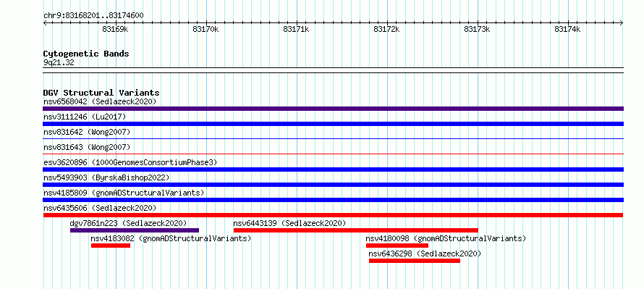Screen dimensions: 644x289
Task: Click the blue nsv4185809 variant bar
Action: tap(333, 200)
